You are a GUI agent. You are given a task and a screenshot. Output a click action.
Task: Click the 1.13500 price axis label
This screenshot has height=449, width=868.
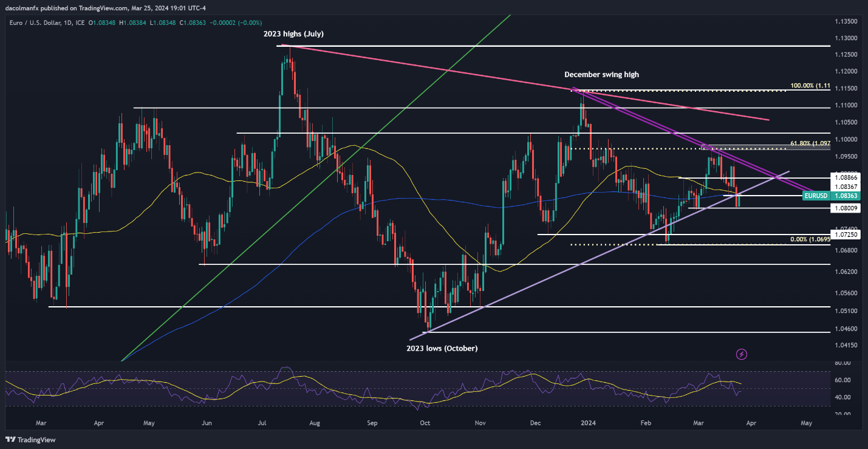846,21
